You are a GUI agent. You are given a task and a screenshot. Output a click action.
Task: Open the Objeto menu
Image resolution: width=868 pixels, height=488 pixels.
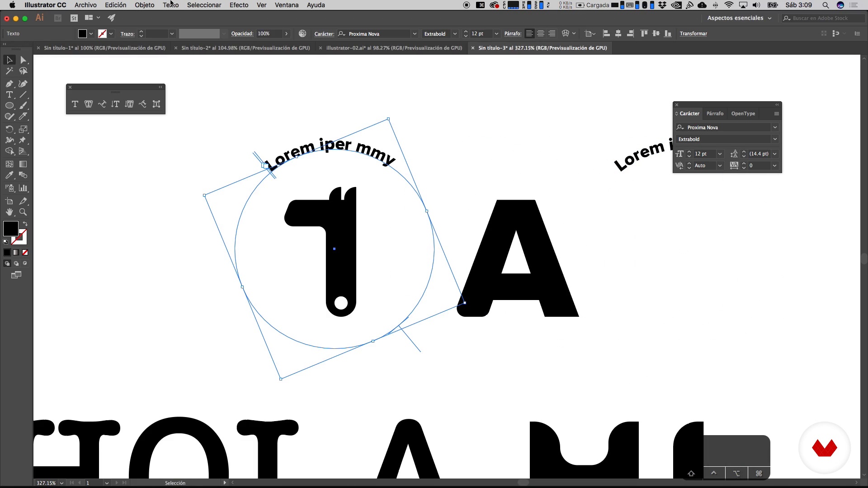pos(144,5)
